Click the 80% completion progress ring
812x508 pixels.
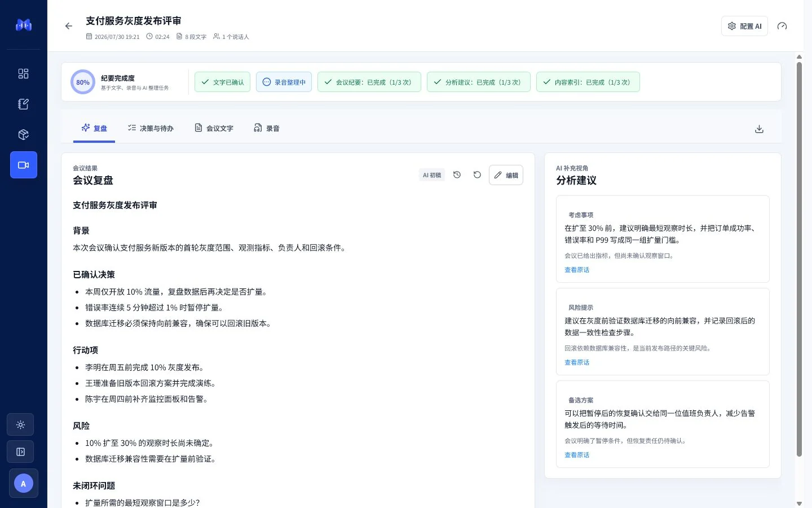[x=83, y=82]
